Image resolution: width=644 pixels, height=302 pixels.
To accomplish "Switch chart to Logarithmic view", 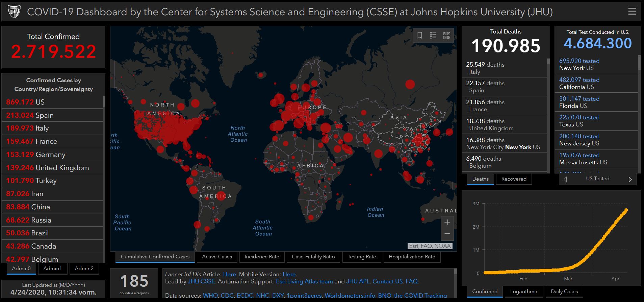I will 524,292.
